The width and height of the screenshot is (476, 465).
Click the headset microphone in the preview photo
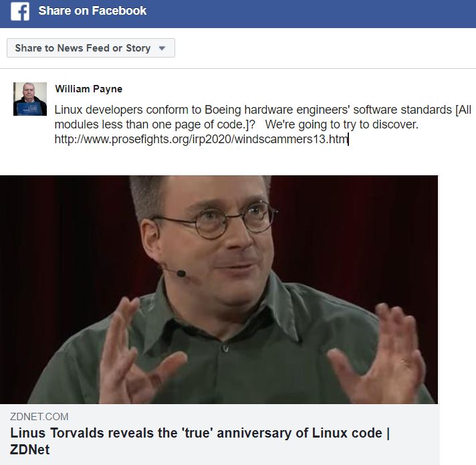181,274
